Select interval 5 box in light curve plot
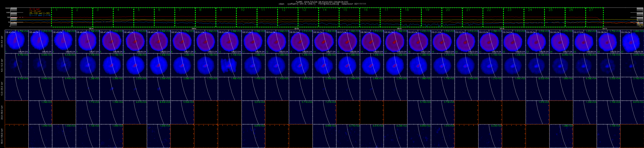The image size is (644, 148). click(144, 17)
